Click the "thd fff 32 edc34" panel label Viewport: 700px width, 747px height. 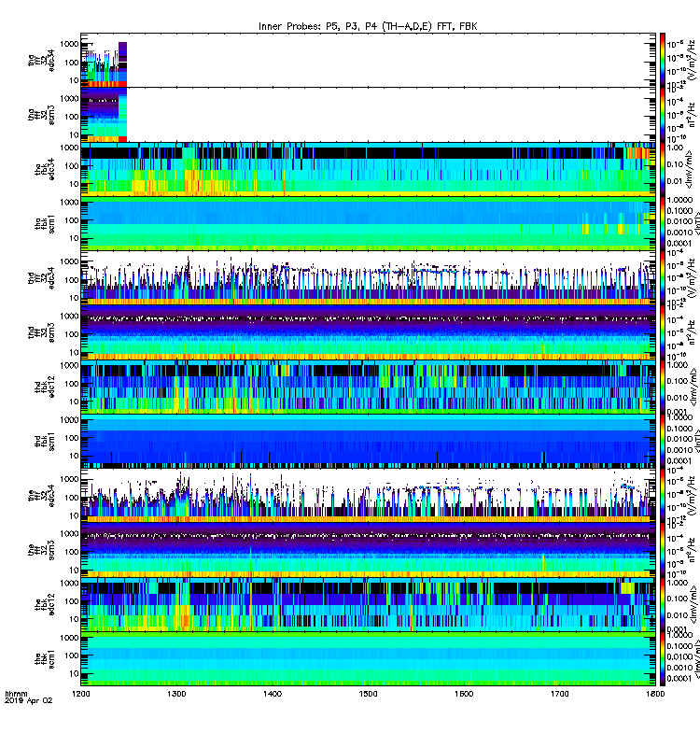pos(41,278)
